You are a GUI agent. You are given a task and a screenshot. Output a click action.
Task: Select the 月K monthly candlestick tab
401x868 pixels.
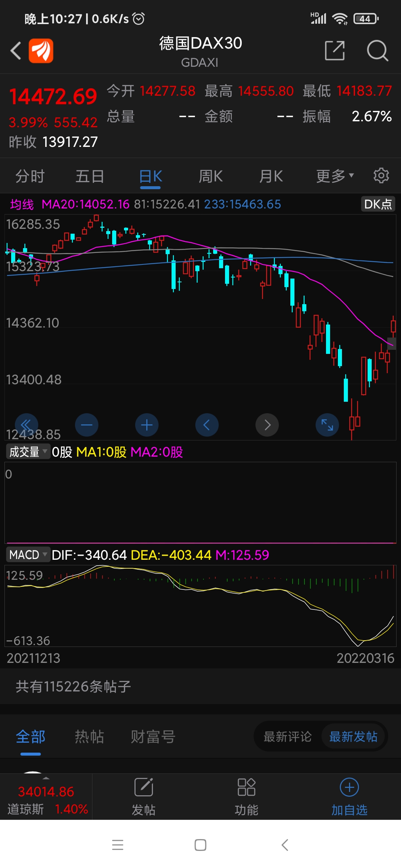pyautogui.click(x=271, y=176)
